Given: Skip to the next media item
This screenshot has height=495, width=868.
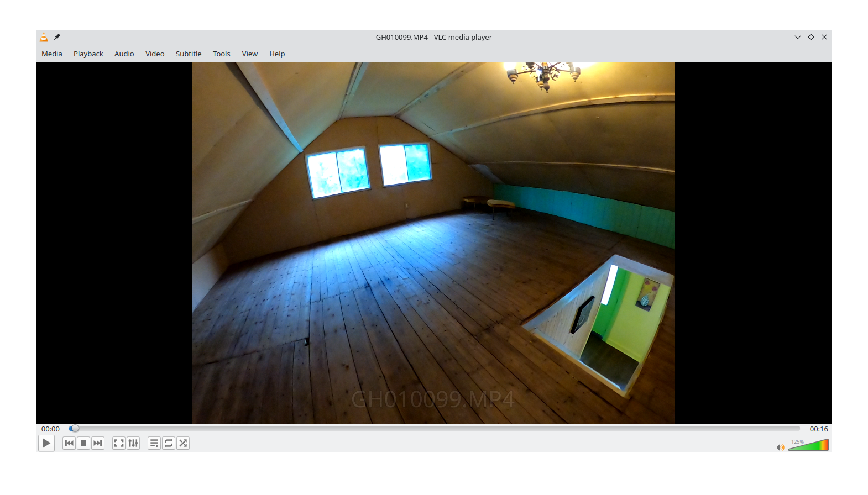Looking at the screenshot, I should [98, 443].
